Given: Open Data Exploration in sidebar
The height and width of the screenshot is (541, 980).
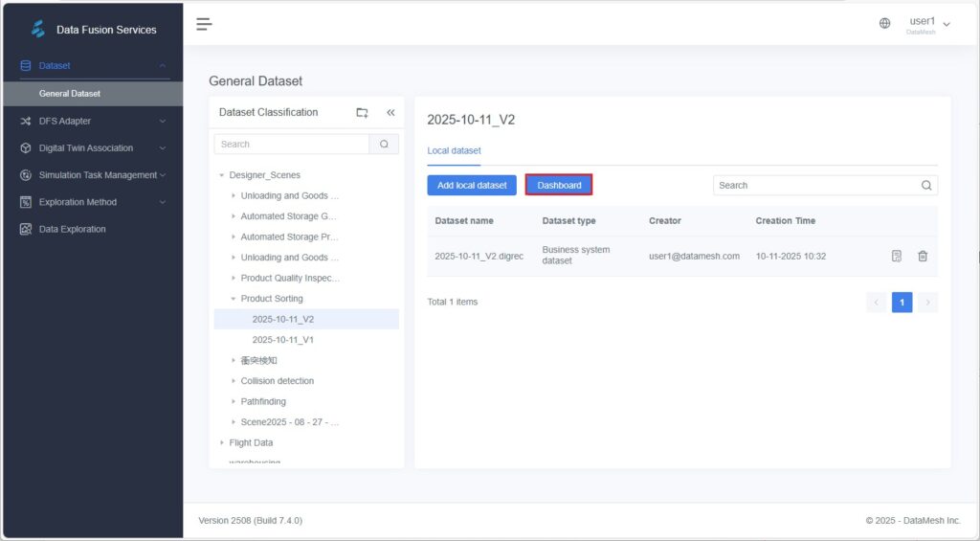Looking at the screenshot, I should pyautogui.click(x=72, y=229).
